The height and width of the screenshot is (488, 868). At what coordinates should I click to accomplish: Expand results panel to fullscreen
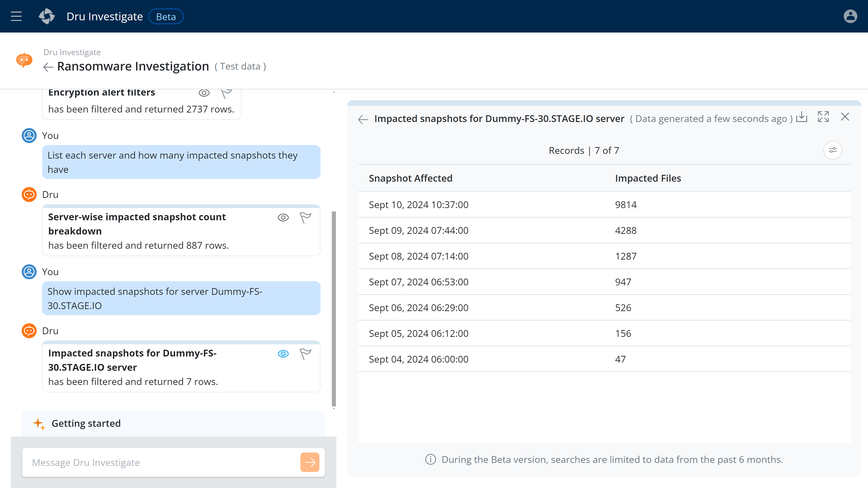coord(823,117)
